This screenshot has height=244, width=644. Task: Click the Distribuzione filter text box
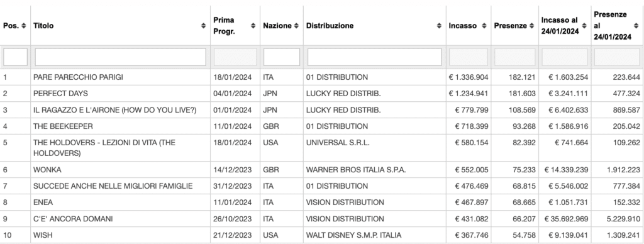375,57
